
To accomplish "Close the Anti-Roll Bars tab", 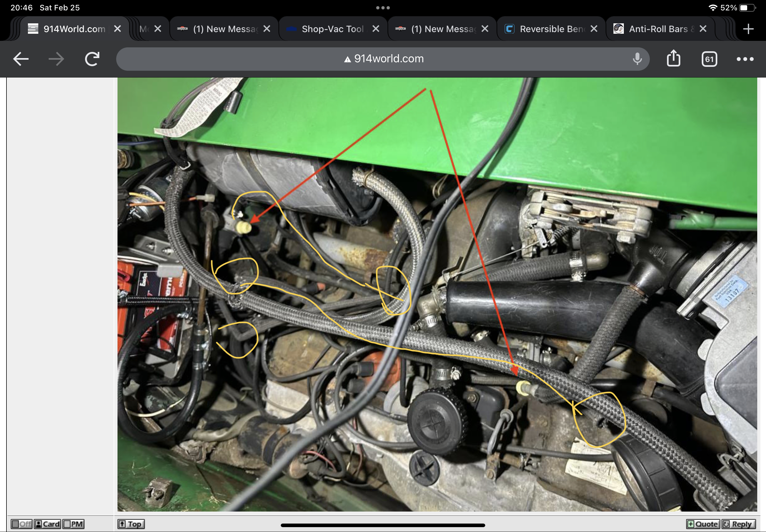I will tap(703, 29).
